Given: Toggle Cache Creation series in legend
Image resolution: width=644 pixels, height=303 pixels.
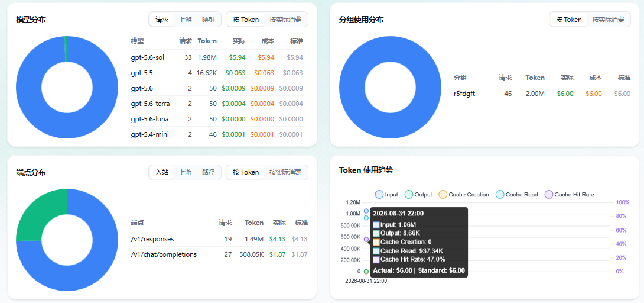Looking at the screenshot, I should click(464, 195).
